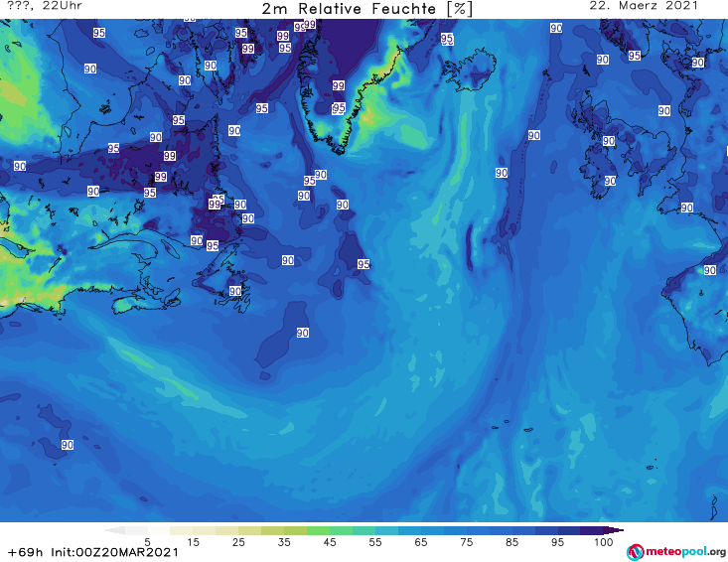This screenshot has width=728, height=562.
Task: Click the '85' label on color scale
Action: pos(511,542)
